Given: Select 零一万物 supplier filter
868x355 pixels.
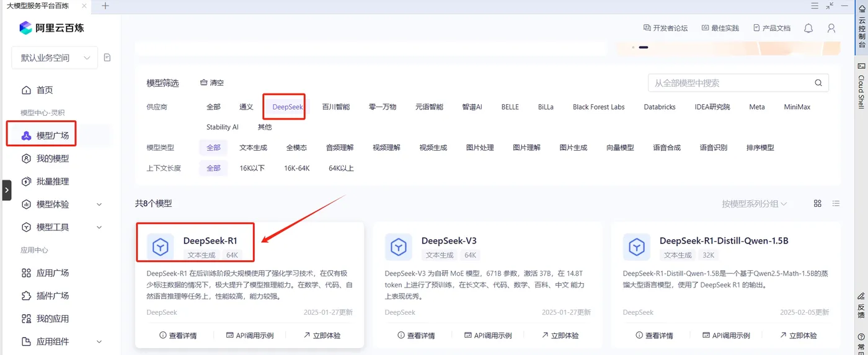Looking at the screenshot, I should pyautogui.click(x=383, y=107).
